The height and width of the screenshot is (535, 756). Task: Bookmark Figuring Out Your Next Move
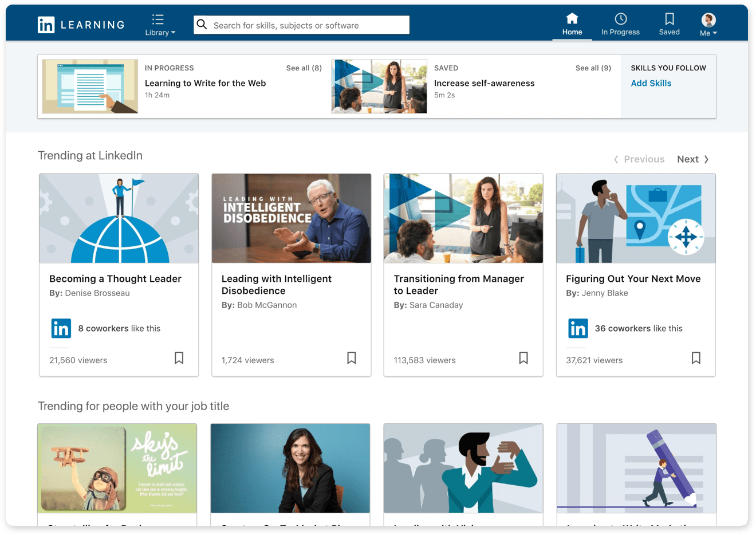coord(696,358)
